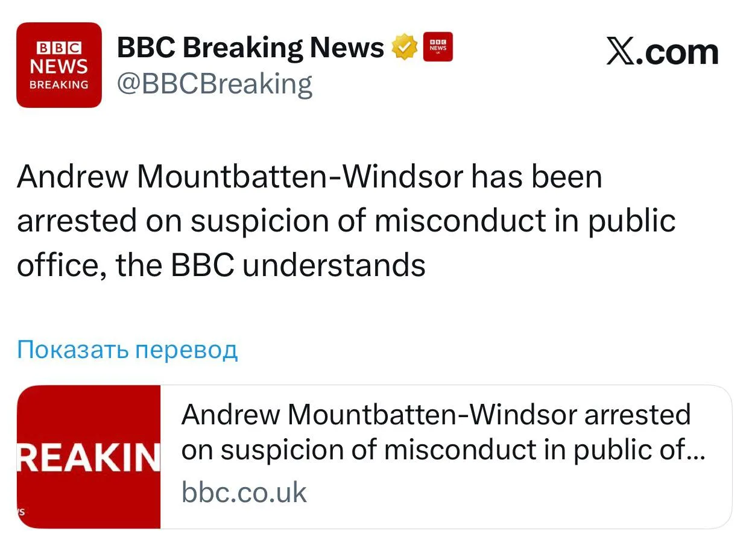The height and width of the screenshot is (560, 749).
Task: Open the red BREAKING link card thumbnail
Action: [89, 457]
